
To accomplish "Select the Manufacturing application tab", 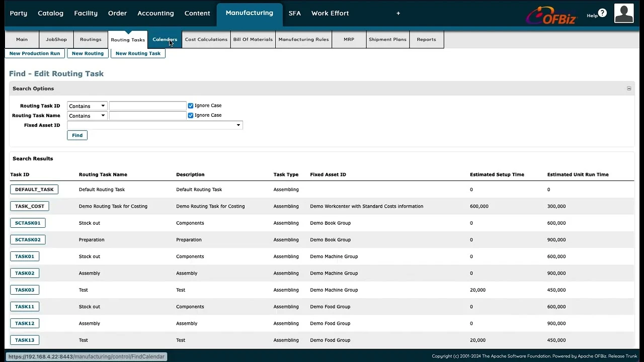I will pos(250,13).
